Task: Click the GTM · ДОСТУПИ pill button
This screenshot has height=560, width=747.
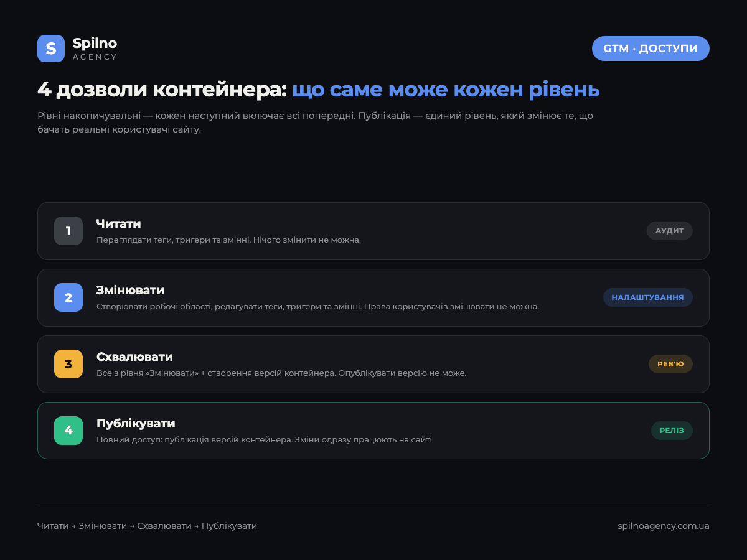Action: [x=651, y=49]
